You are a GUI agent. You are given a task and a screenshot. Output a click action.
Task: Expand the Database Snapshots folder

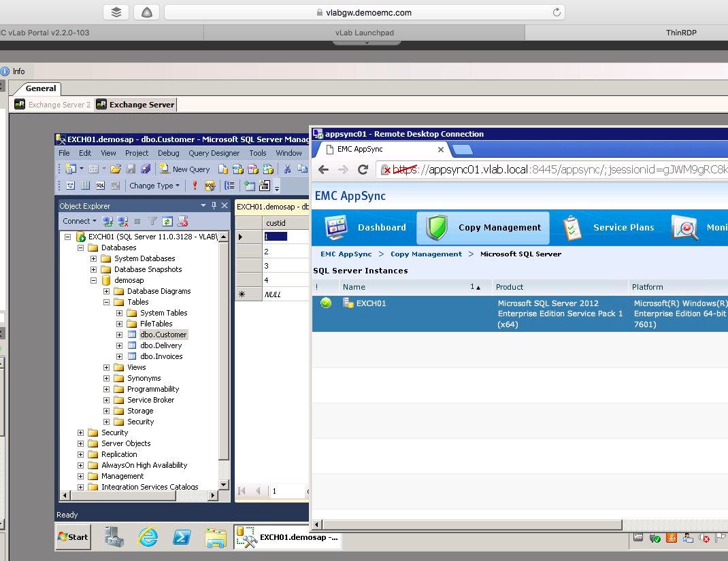(x=93, y=269)
